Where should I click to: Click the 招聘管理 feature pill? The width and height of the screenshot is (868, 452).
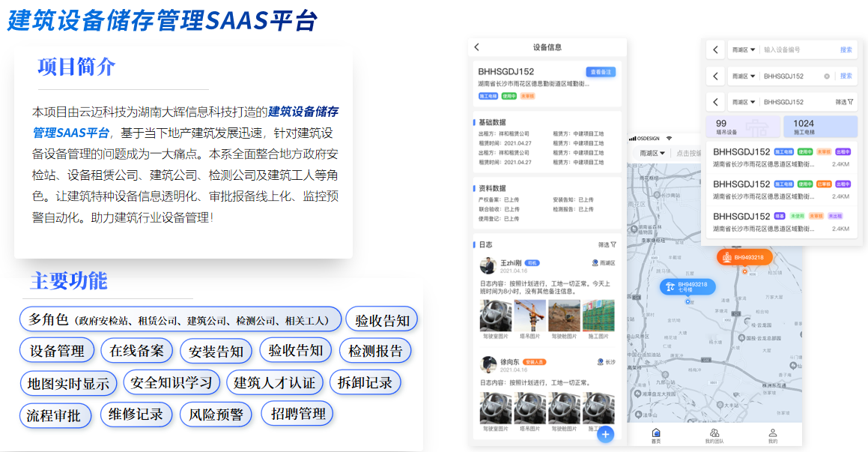(298, 413)
